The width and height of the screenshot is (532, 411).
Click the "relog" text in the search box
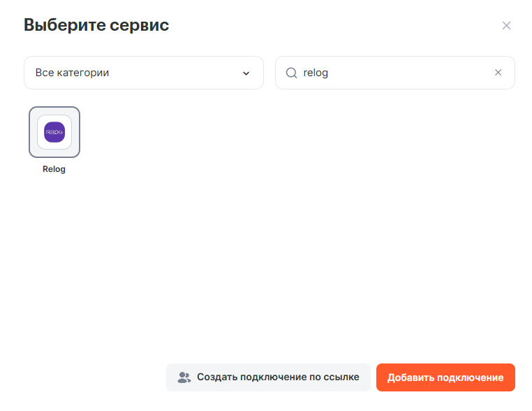[316, 73]
